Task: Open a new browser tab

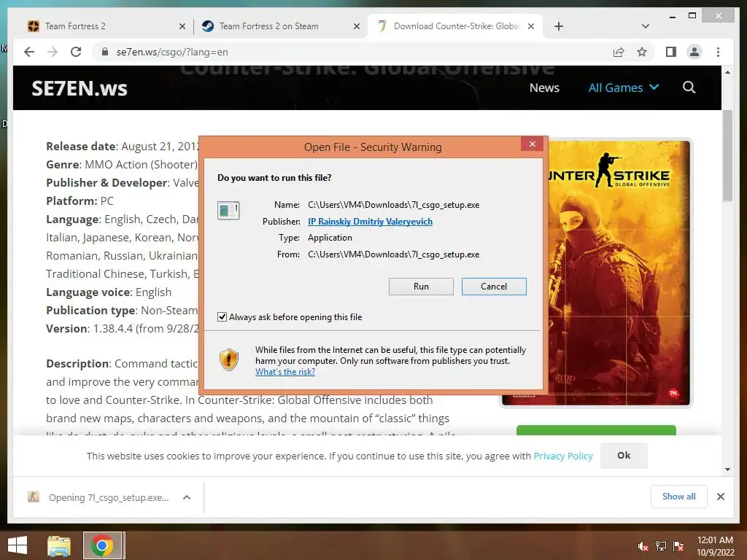Action: pos(559,26)
